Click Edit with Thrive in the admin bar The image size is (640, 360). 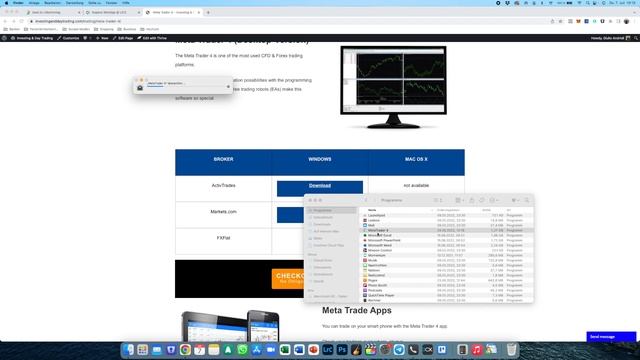click(152, 38)
